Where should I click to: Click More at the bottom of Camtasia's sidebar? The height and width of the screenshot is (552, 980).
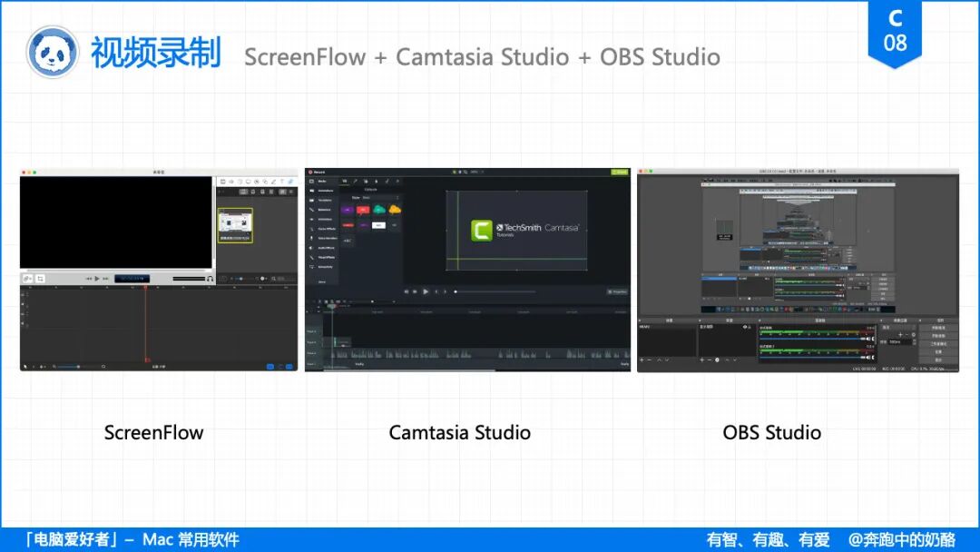pyautogui.click(x=322, y=282)
